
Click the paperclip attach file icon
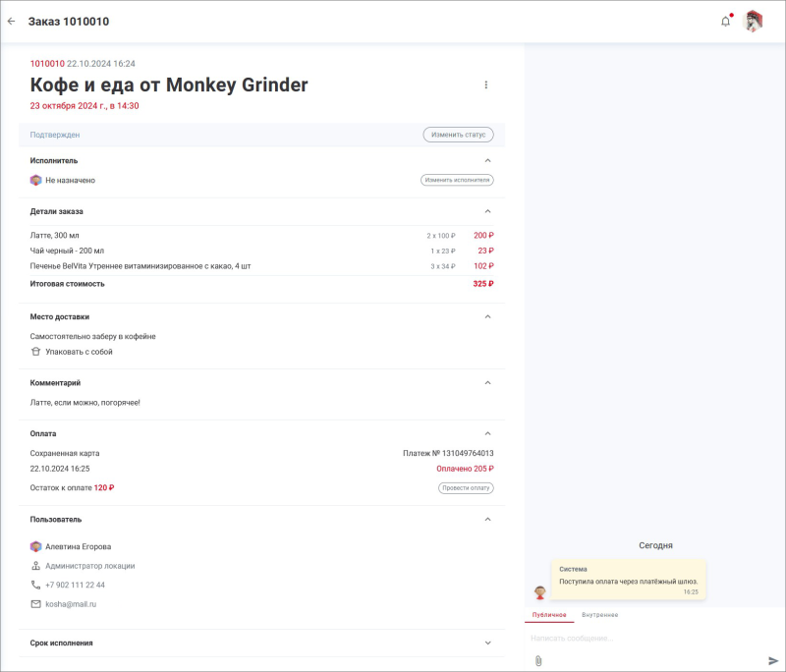[x=538, y=660]
